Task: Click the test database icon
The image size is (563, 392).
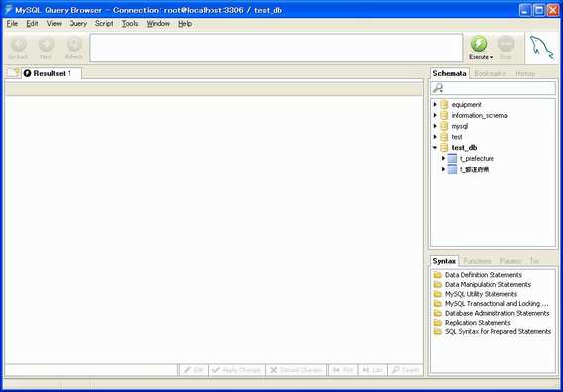Action: (445, 137)
